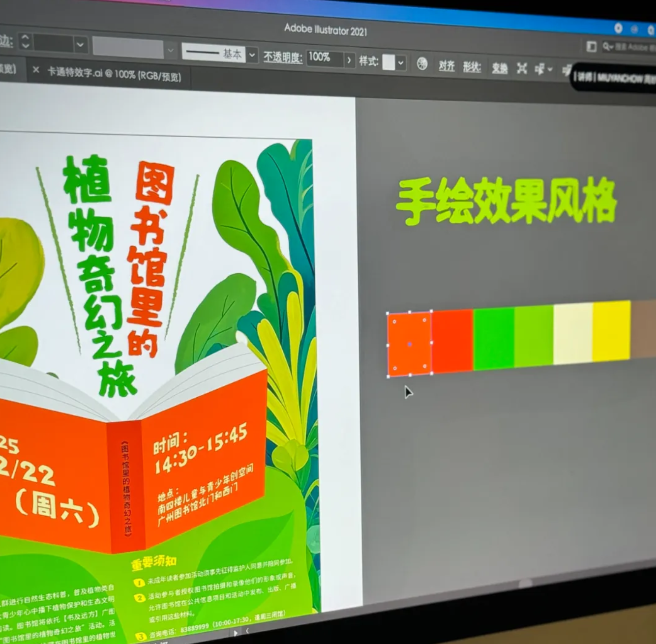
Task: Expand the opacity value arrow next to 100%
Action: coord(349,60)
